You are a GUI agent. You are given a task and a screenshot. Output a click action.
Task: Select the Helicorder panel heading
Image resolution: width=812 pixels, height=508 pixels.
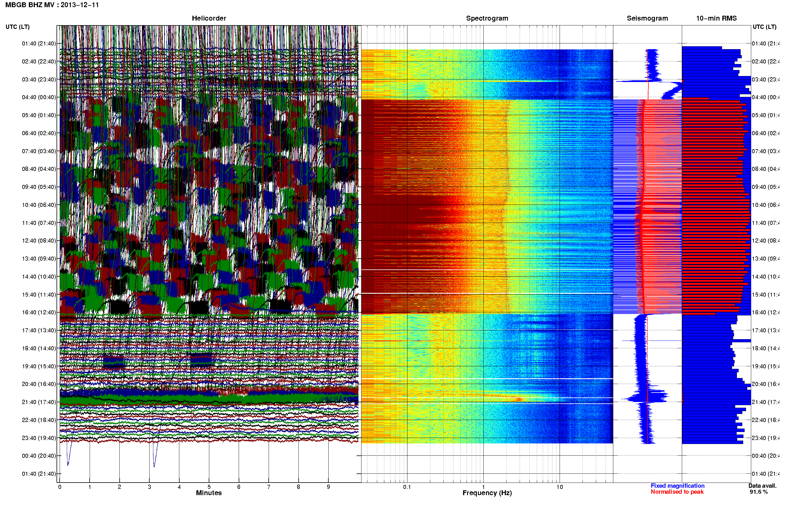pyautogui.click(x=209, y=18)
